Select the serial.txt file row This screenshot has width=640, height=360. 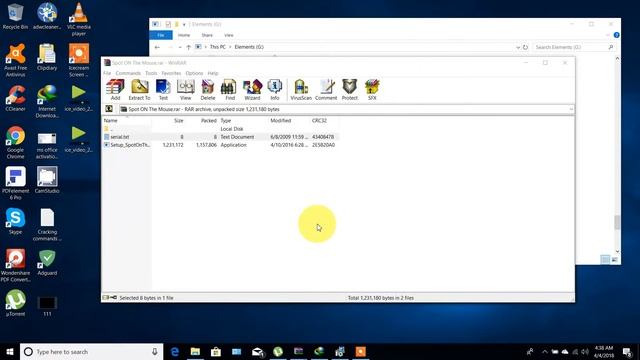point(220,137)
